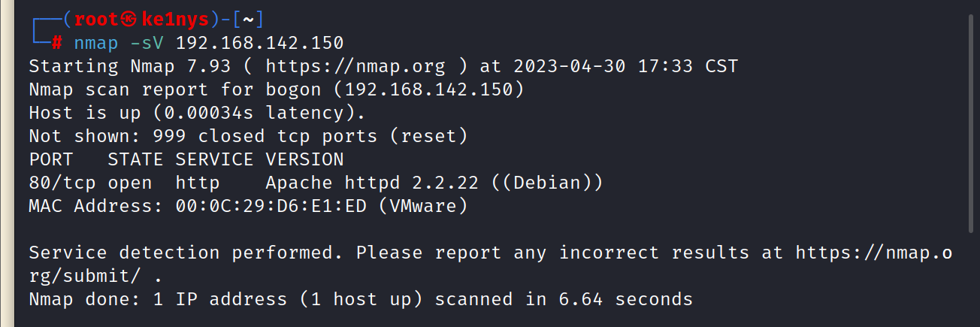Click the terminal vertical scrollbar
980x327 pixels.
970,120
